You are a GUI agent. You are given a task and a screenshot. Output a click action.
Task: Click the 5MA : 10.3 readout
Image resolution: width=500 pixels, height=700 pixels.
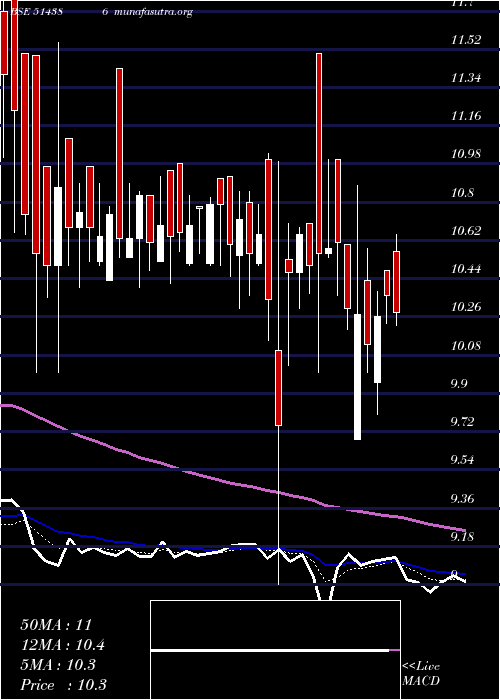click(x=58, y=665)
